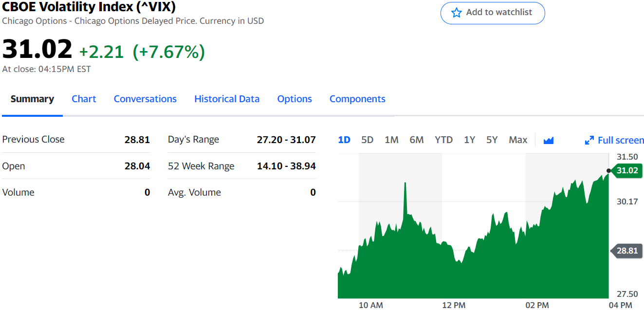
Task: Select the 5Y chart range
Action: (x=492, y=140)
